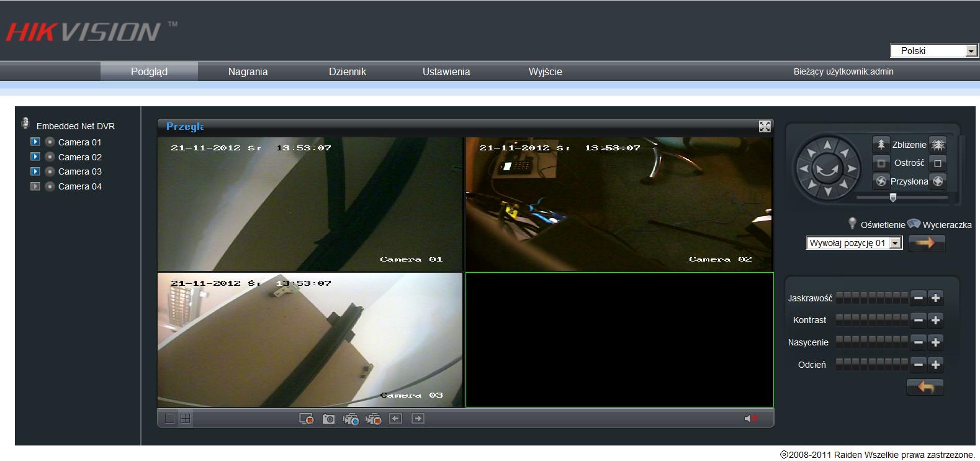Capture snapshot with camera icon
The width and height of the screenshot is (980, 461).
pos(328,419)
